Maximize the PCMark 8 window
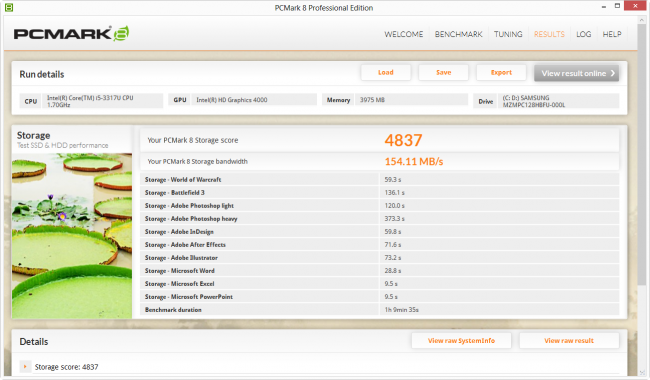Image resolution: width=650 pixels, height=380 pixels. click(617, 6)
